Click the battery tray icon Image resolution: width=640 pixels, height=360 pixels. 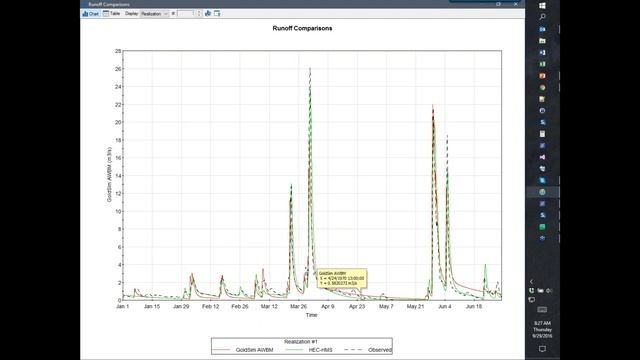coord(540,291)
